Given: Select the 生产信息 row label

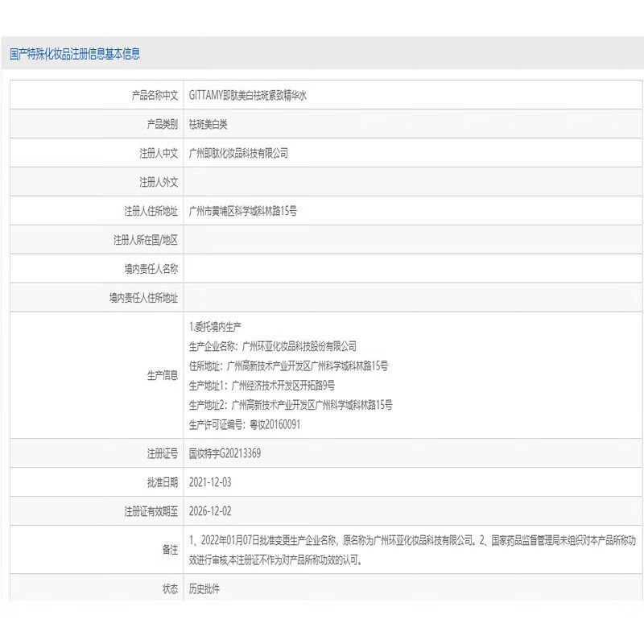Looking at the screenshot, I should [x=162, y=375].
